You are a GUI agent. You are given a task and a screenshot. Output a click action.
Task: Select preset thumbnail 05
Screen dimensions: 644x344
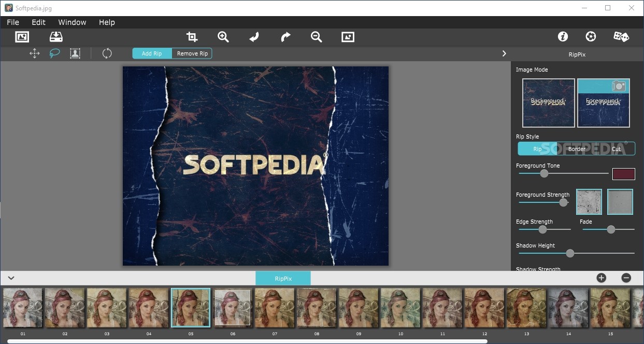191,308
